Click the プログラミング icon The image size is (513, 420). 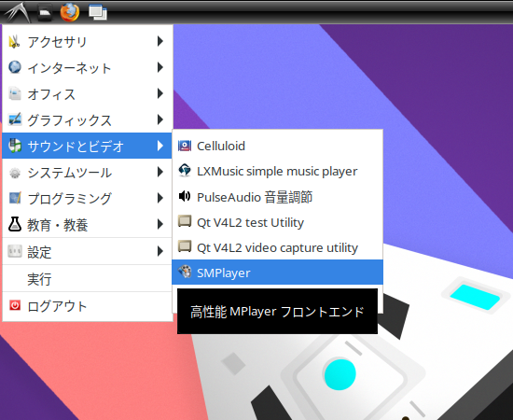pyautogui.click(x=15, y=199)
